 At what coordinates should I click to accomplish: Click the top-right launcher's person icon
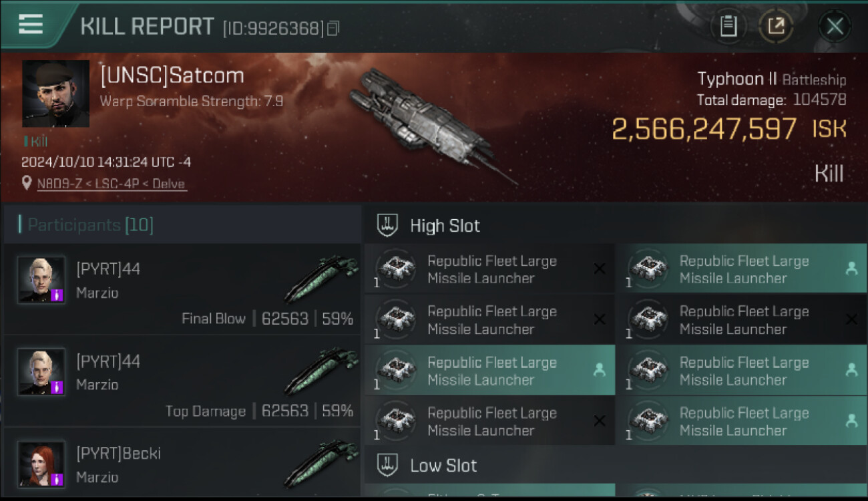[x=851, y=269]
